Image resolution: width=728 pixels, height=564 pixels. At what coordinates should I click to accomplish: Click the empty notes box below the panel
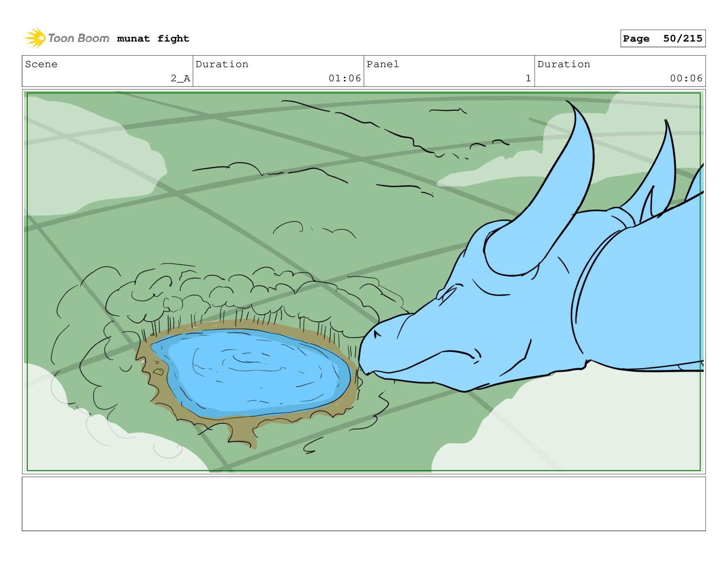(x=364, y=503)
